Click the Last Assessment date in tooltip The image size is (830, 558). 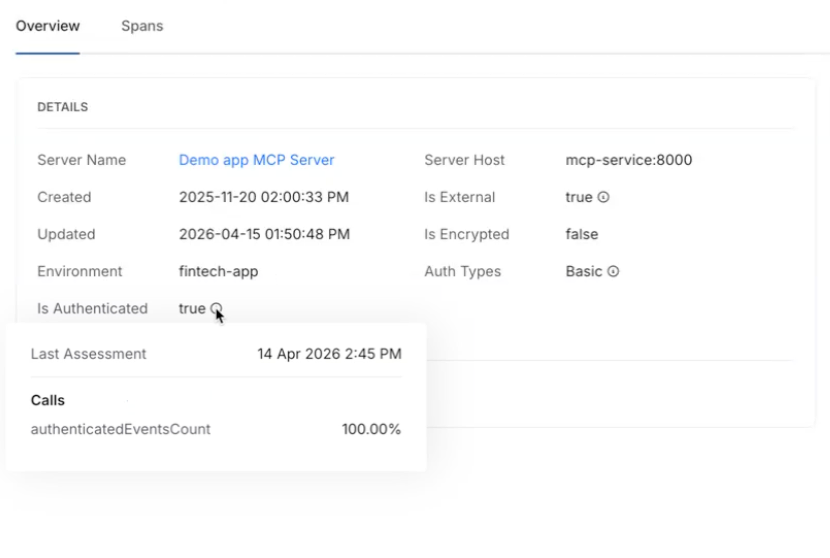pos(329,354)
